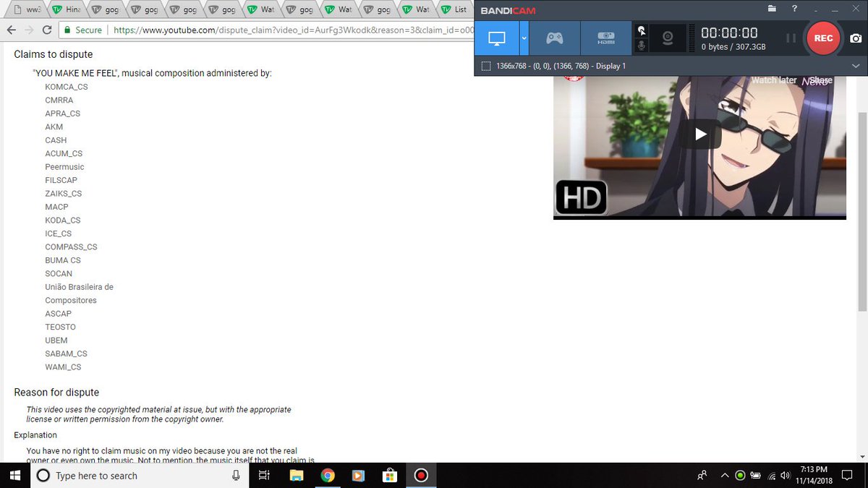The image size is (868, 488).
Task: Open Bandicam from the taskbar
Action: (x=421, y=475)
